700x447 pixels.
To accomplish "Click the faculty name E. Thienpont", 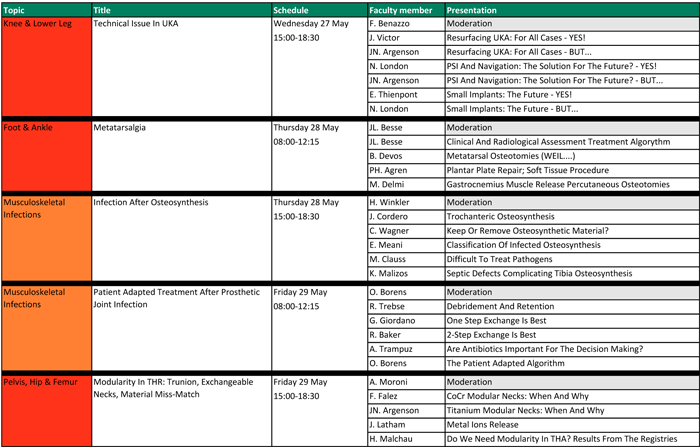I will click(x=393, y=95).
